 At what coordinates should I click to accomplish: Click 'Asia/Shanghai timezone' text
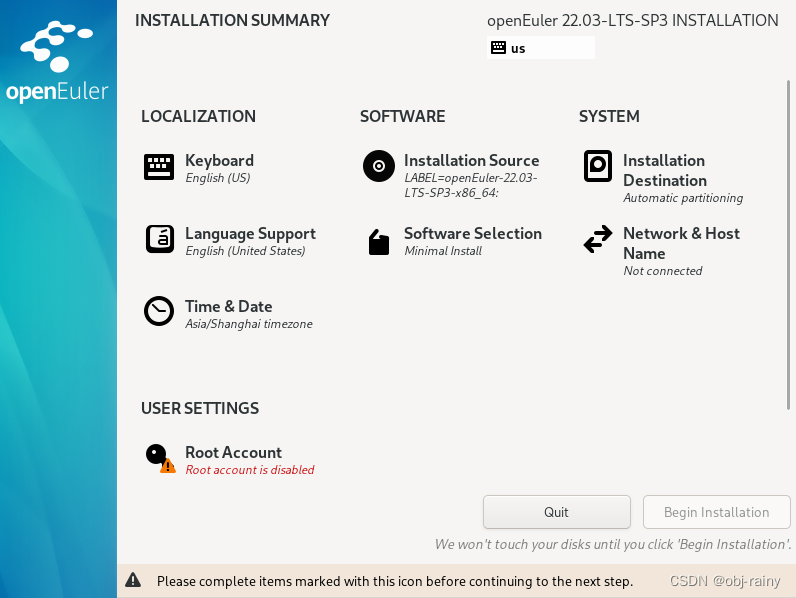tap(249, 324)
